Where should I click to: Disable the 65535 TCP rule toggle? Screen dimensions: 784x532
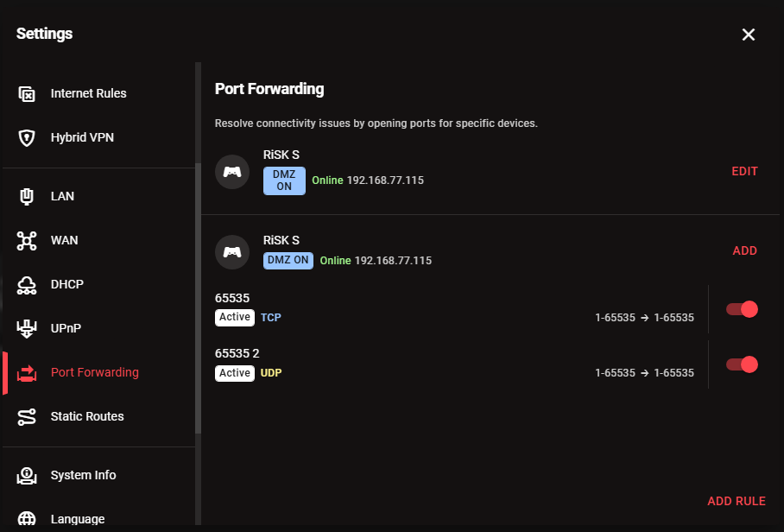click(x=742, y=309)
